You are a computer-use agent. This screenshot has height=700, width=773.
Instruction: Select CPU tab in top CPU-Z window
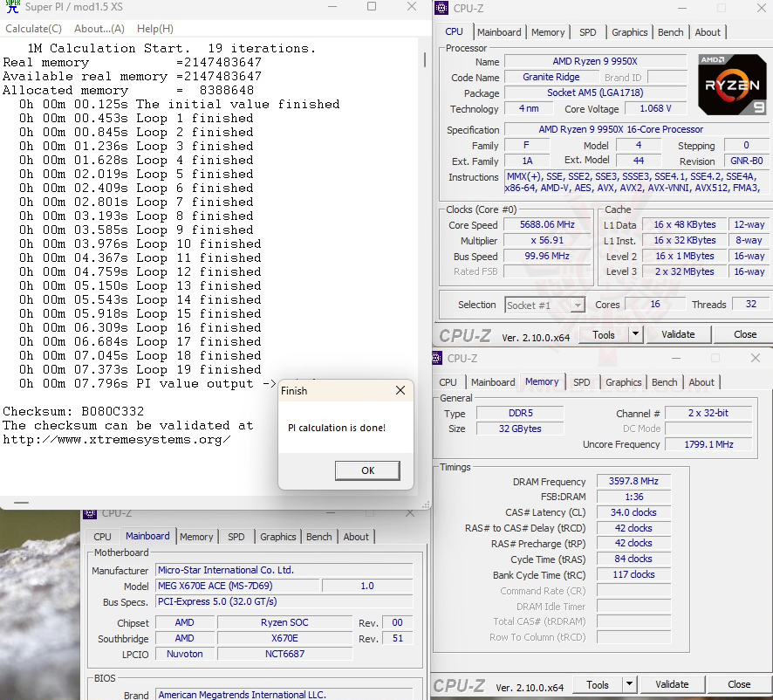tap(454, 31)
